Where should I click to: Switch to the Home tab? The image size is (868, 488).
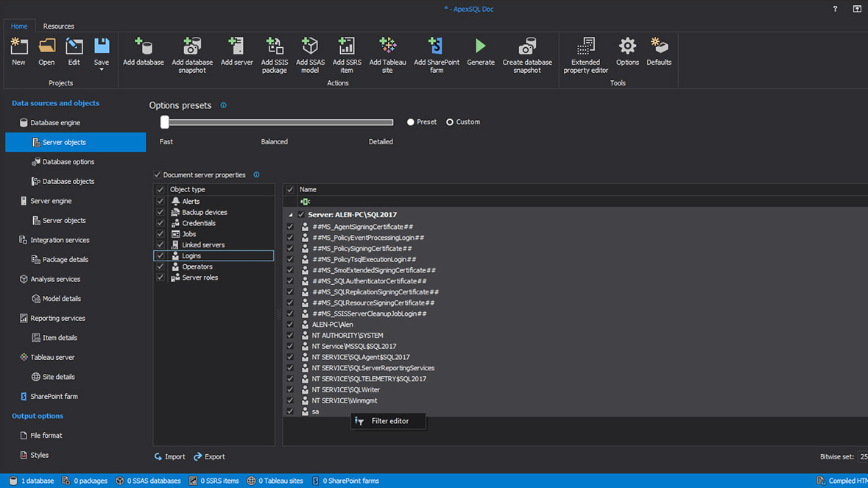pos(19,26)
